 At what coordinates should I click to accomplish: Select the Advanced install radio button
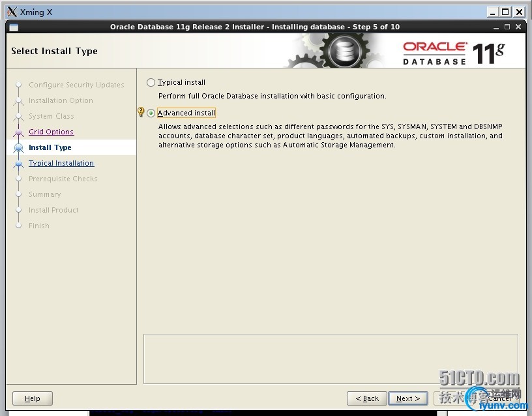[151, 113]
